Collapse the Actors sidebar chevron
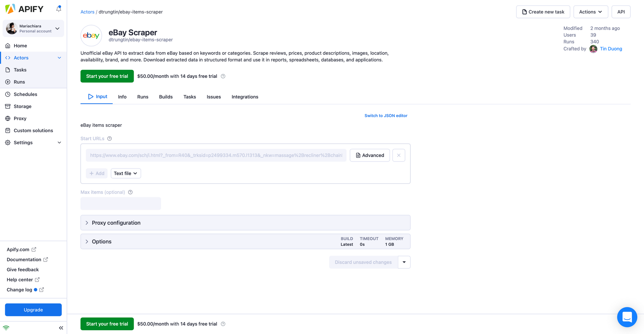Image resolution: width=644 pixels, height=334 pixels. point(59,58)
